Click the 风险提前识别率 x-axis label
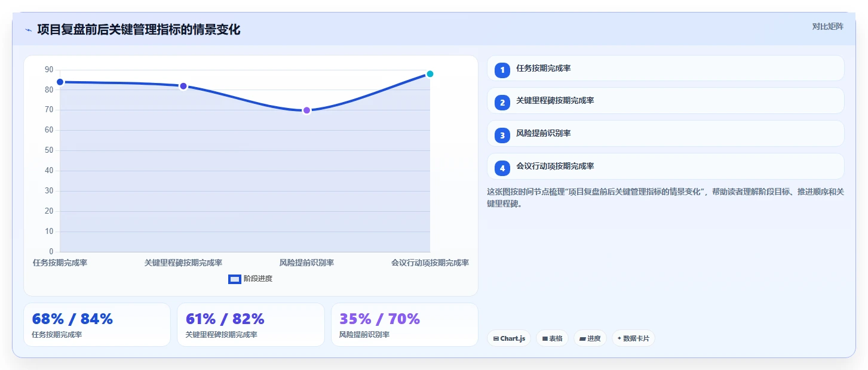This screenshot has width=868, height=370. click(306, 263)
